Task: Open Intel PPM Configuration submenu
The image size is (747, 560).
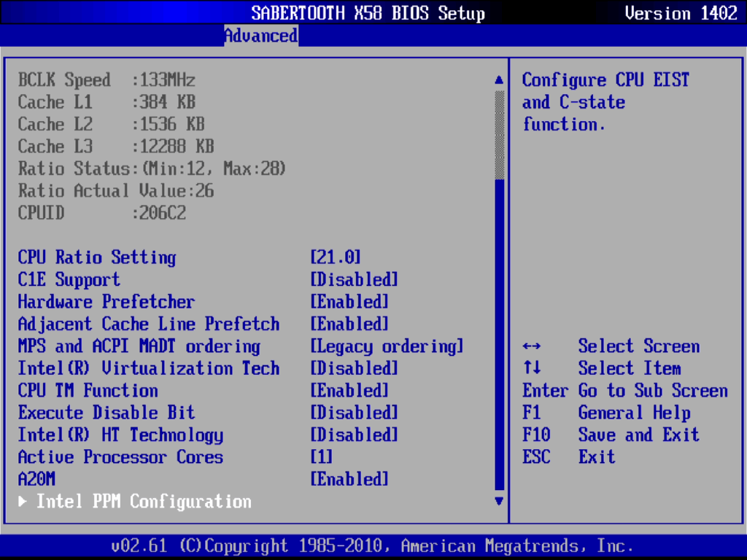Action: 144,502
